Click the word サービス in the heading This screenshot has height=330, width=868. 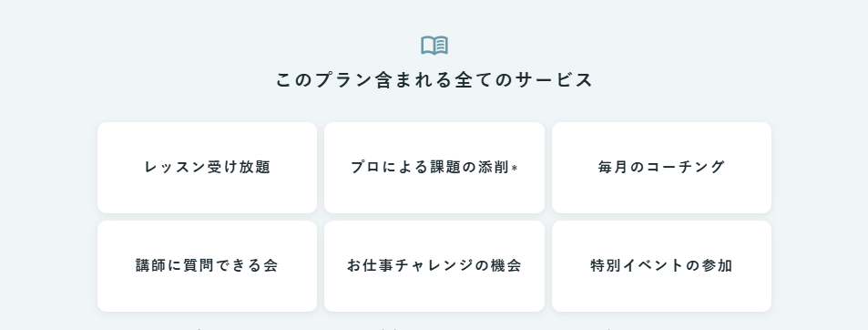coord(554,80)
